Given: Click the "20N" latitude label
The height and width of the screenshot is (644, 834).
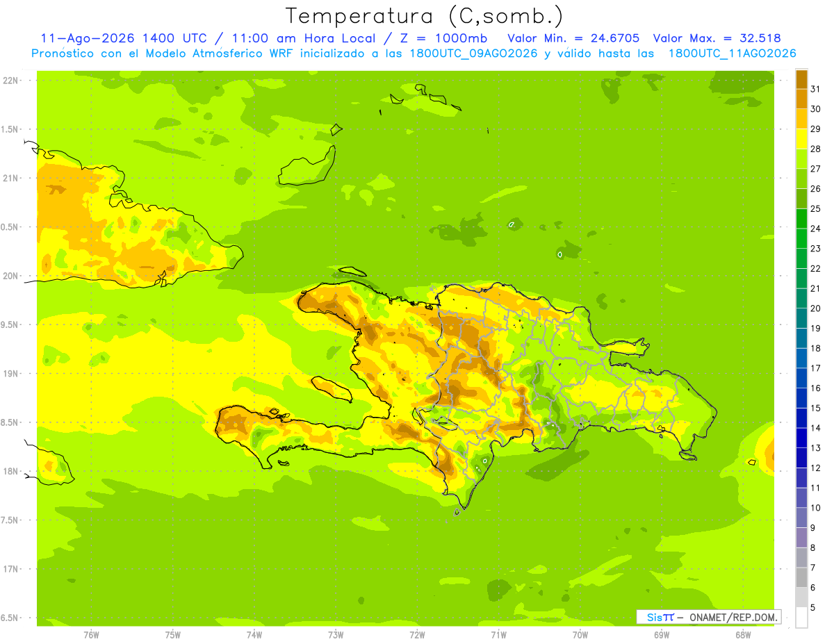Looking at the screenshot, I should (x=10, y=276).
